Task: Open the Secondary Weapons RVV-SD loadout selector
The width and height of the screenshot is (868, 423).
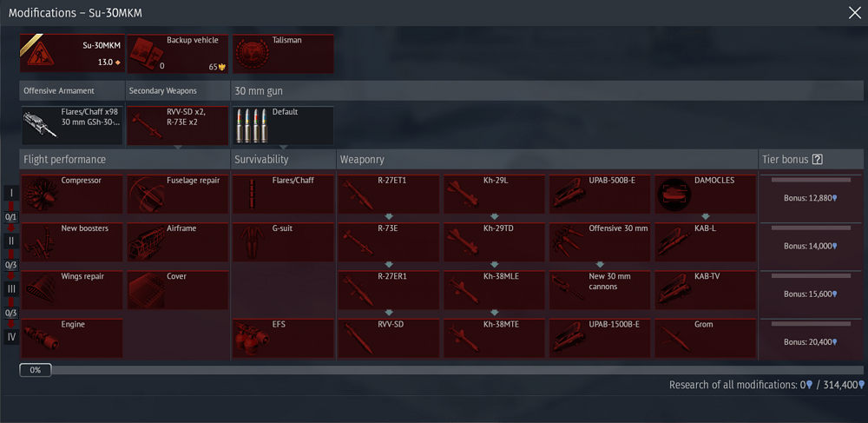Action: coord(177,125)
